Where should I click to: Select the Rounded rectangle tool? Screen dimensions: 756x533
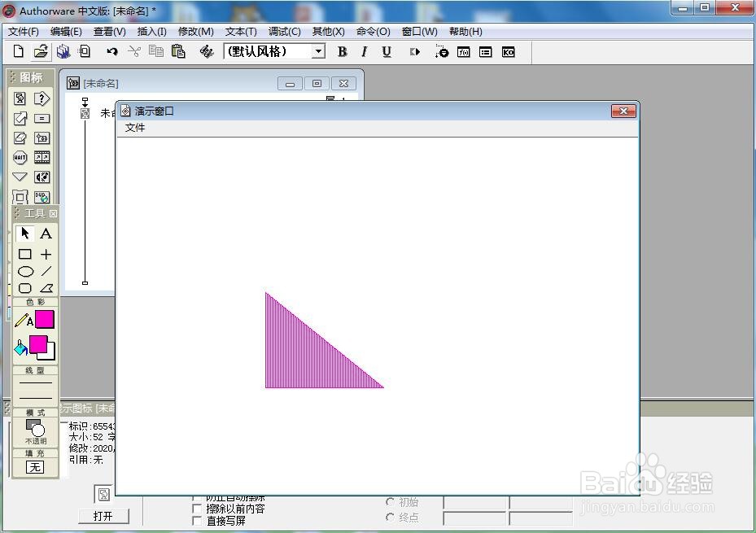(x=25, y=288)
